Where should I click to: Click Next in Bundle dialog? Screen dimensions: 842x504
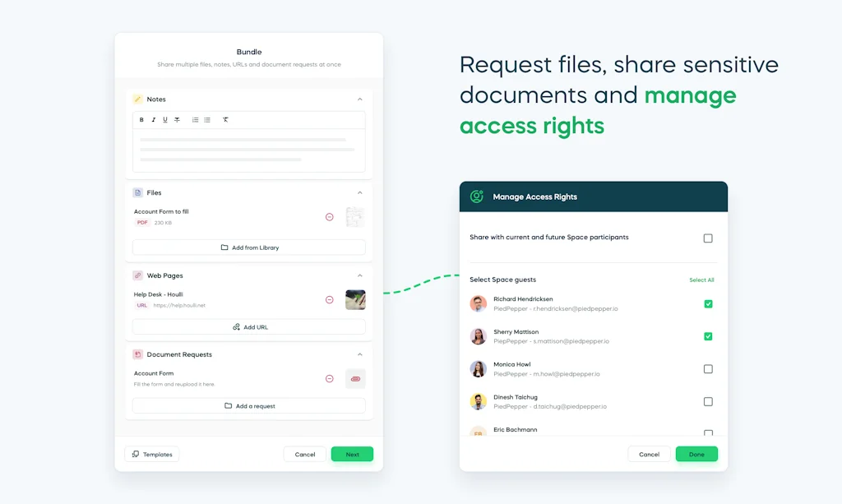pyautogui.click(x=352, y=454)
